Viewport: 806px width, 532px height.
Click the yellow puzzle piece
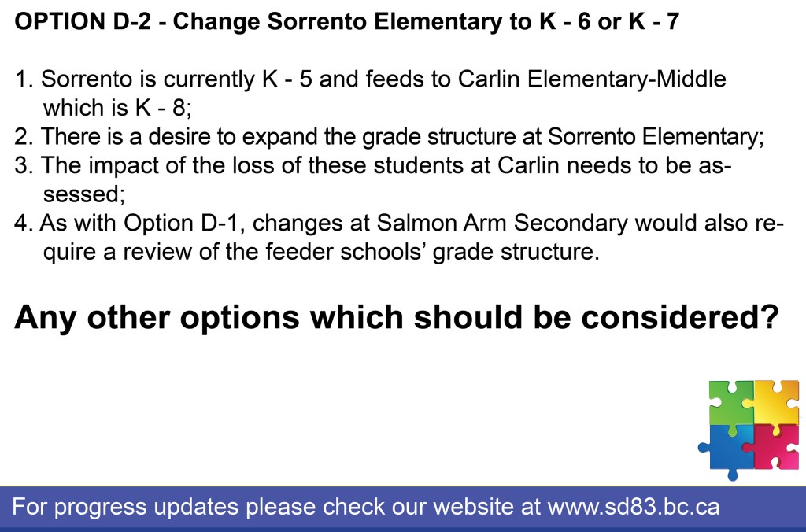tap(776, 402)
